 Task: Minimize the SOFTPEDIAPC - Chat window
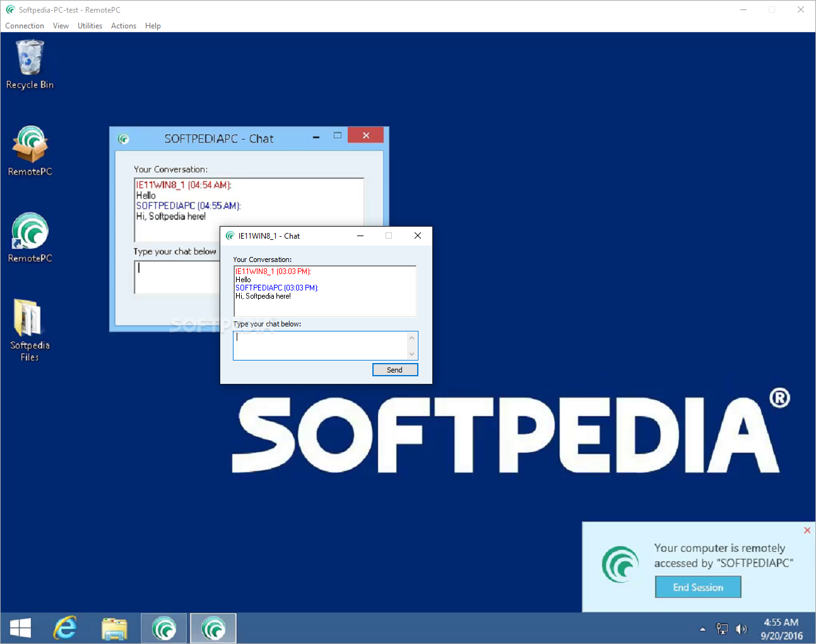pyautogui.click(x=316, y=136)
